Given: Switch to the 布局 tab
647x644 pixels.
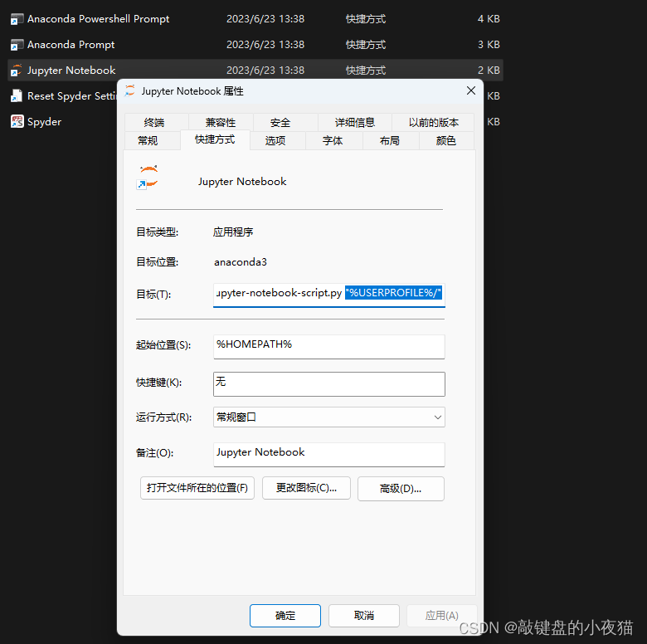Looking at the screenshot, I should point(390,141).
